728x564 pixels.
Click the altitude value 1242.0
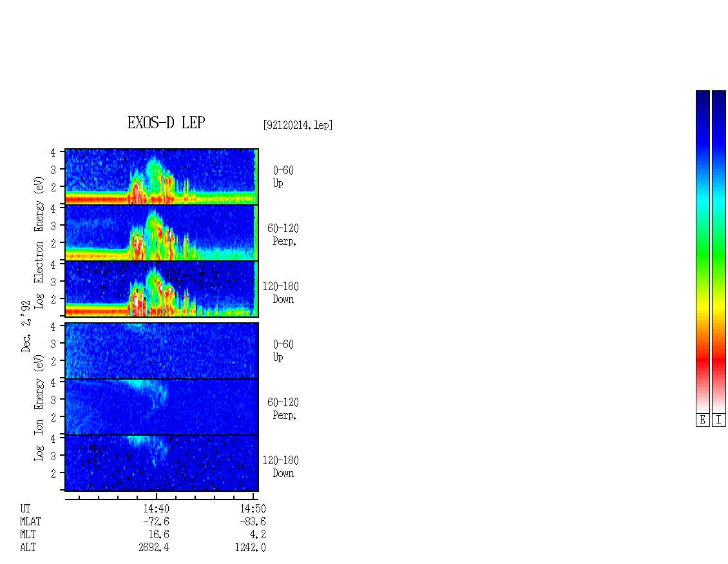tap(250, 548)
